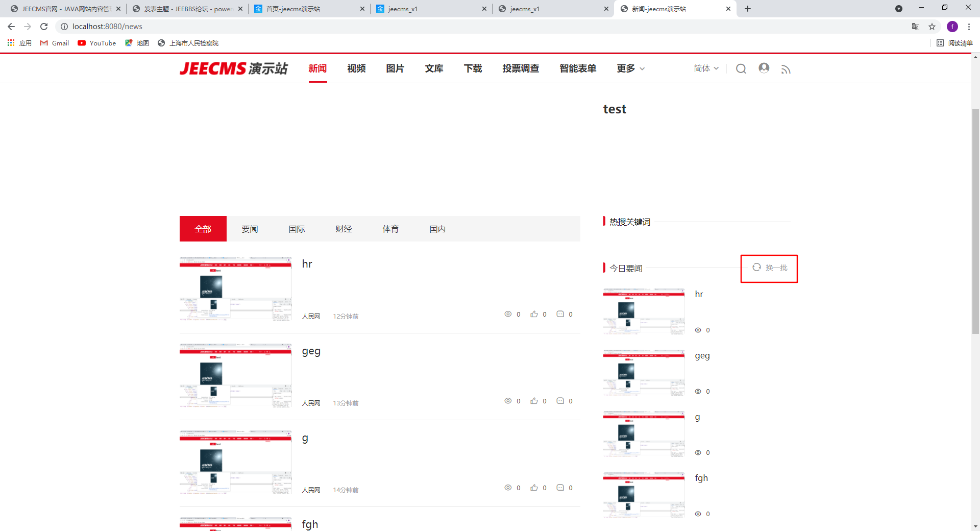This screenshot has height=531, width=980.
Task: Open the Chrome three-dot menu
Action: coord(969,27)
